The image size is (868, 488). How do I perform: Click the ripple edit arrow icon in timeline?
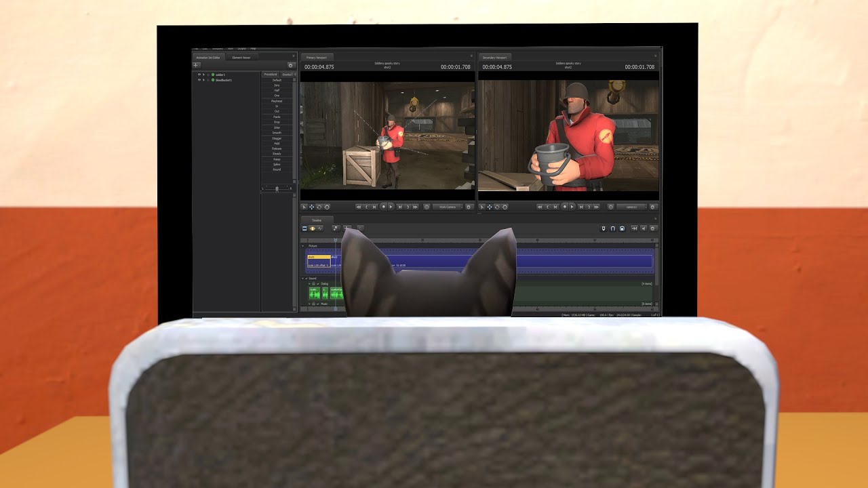(634, 228)
